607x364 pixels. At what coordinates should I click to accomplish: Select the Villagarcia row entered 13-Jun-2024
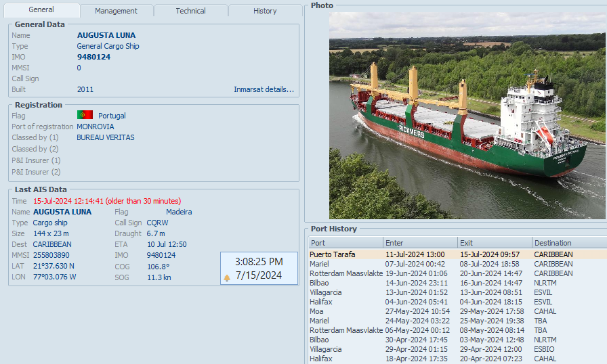coord(457,292)
